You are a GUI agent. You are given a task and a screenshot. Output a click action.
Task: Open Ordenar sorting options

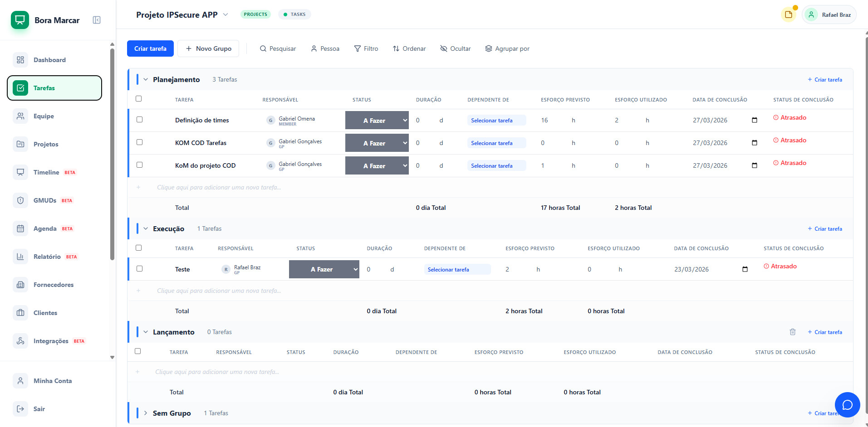(409, 49)
